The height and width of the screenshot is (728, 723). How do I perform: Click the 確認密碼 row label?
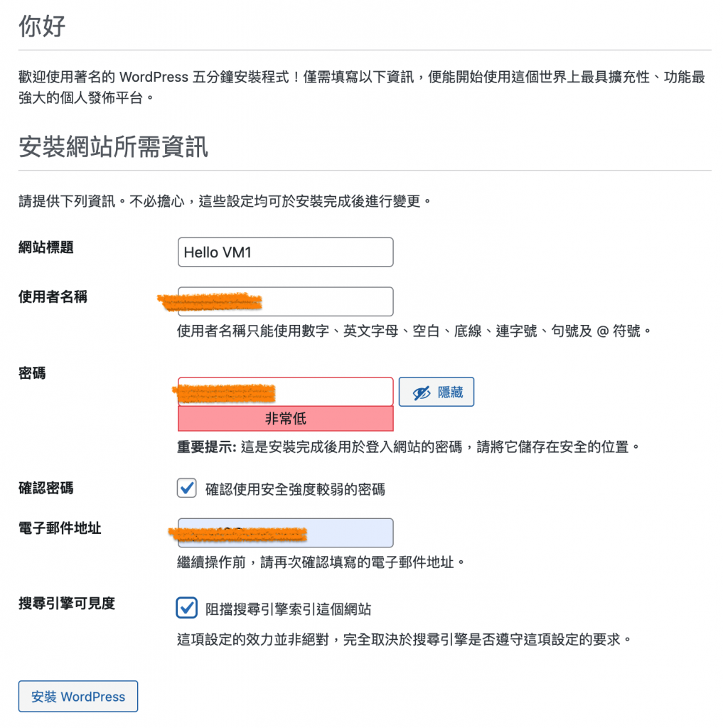pos(46,488)
